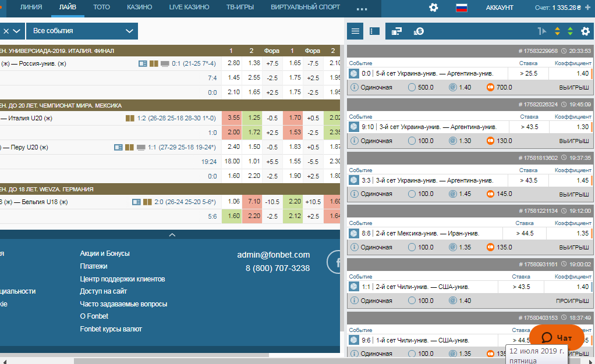Click the scoreboard icon in Бельгия U18 row
This screenshot has height=364, width=595.
[147, 202]
